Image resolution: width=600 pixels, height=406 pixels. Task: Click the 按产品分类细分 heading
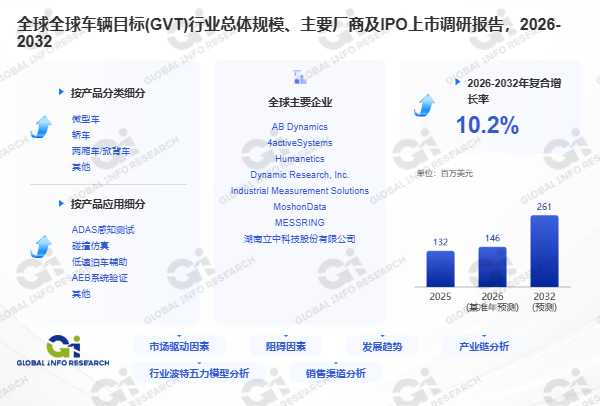(108, 93)
